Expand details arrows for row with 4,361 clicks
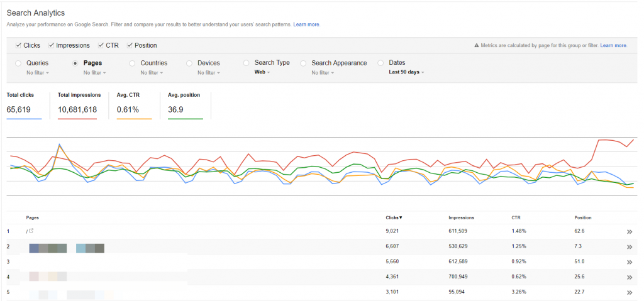Image resolution: width=644 pixels, height=301 pixels. 629,278
